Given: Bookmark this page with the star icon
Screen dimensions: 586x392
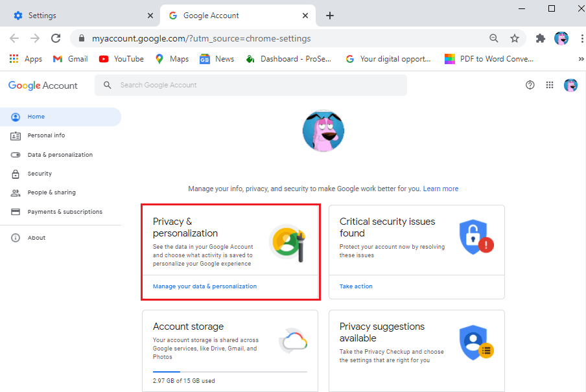Looking at the screenshot, I should pyautogui.click(x=515, y=38).
